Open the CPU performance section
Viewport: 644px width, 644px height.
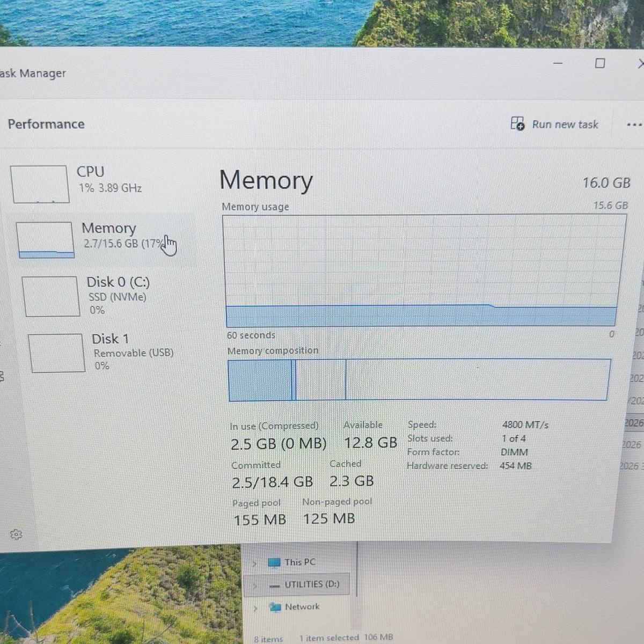(x=102, y=184)
